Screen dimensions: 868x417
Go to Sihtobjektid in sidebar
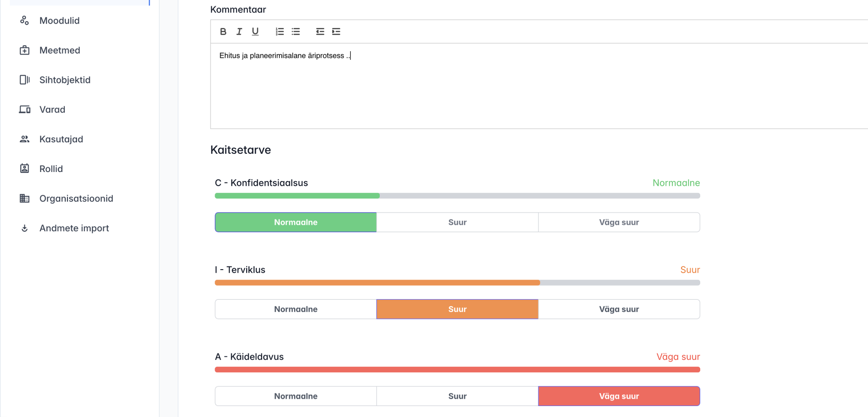(65, 80)
